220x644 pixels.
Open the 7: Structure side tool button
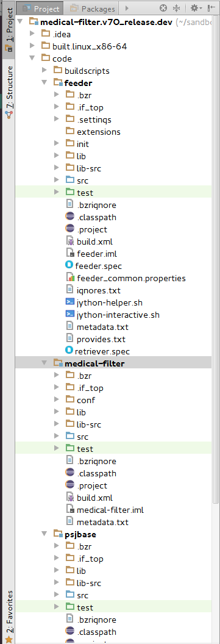tap(8, 93)
